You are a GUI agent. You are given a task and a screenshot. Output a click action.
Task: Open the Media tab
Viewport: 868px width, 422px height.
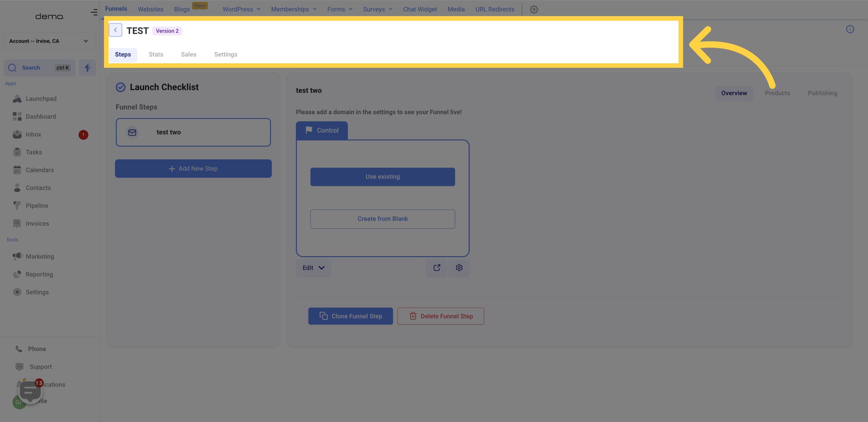pos(456,10)
